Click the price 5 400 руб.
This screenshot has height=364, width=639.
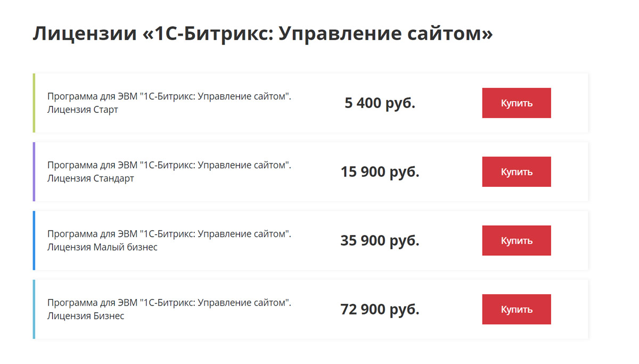380,103
